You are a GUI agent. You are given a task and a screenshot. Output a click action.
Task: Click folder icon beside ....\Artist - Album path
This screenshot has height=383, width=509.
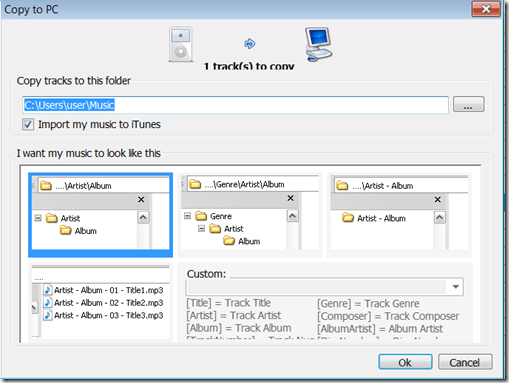point(342,185)
